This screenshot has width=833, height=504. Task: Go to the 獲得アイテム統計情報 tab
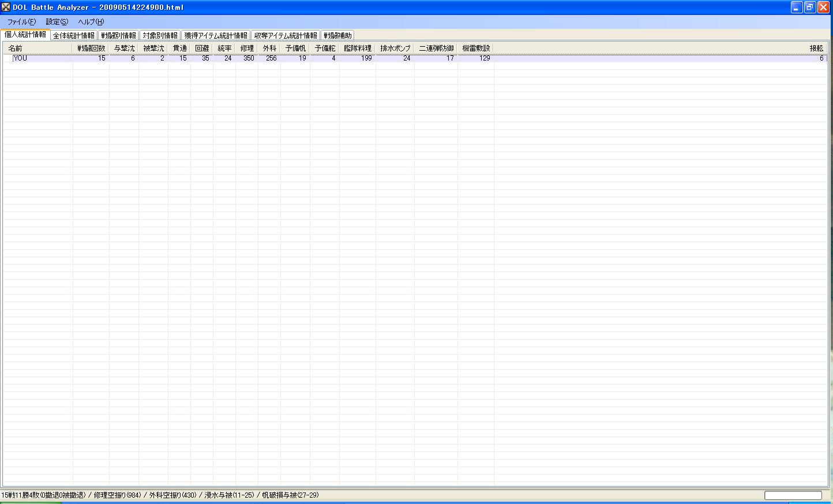point(216,36)
